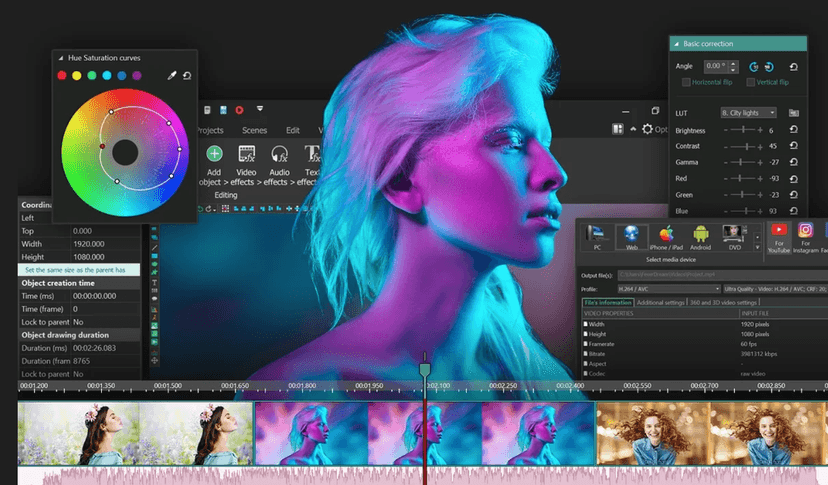Enable the Vertical flip checkbox
The height and width of the screenshot is (485, 828).
tap(750, 82)
